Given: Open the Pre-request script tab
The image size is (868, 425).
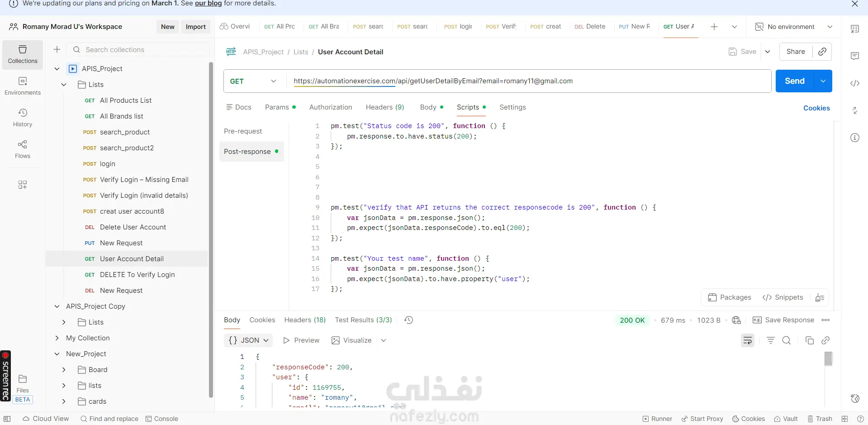Looking at the screenshot, I should click(243, 131).
